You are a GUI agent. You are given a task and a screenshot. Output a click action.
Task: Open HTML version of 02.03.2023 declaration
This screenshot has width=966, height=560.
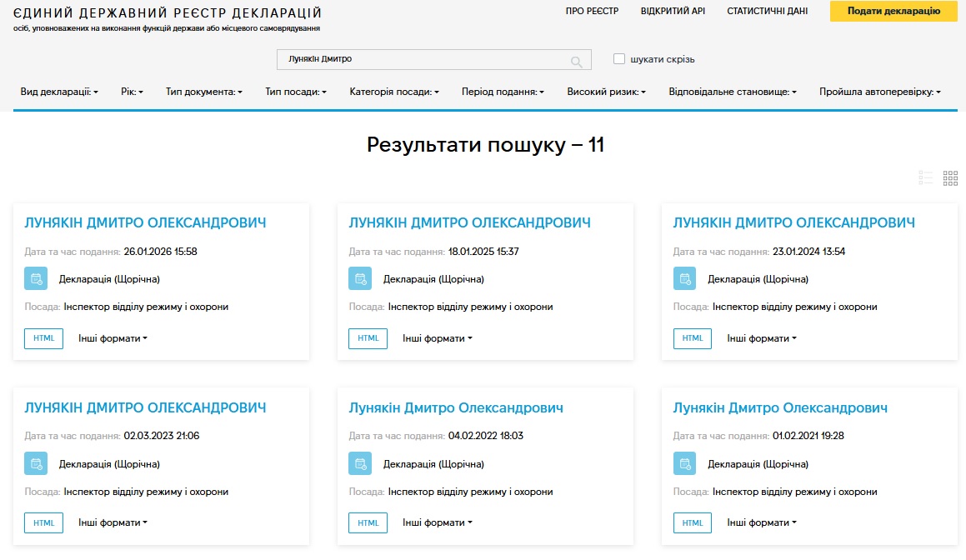(43, 522)
